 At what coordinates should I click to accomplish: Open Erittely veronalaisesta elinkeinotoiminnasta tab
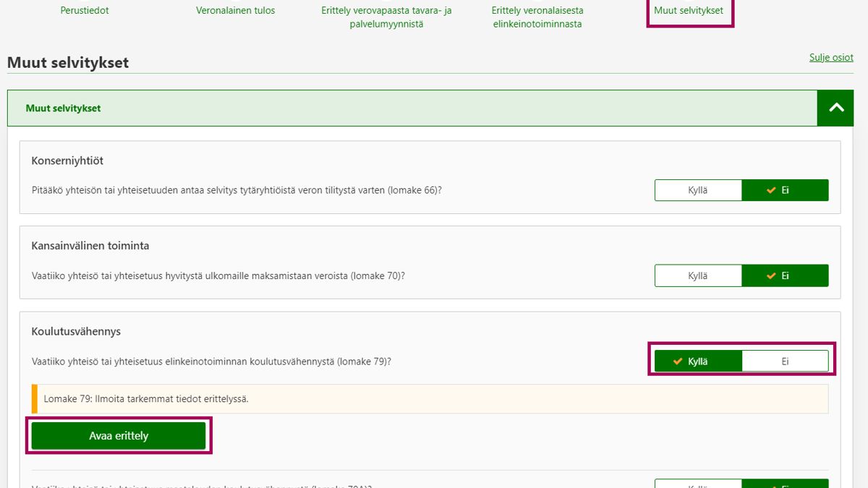(537, 17)
